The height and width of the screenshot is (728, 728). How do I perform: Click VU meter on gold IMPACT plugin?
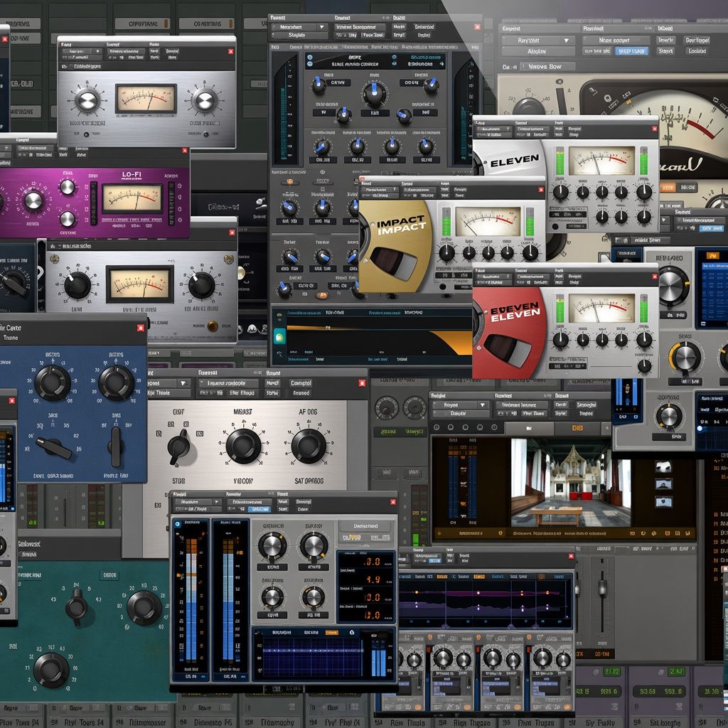487,222
